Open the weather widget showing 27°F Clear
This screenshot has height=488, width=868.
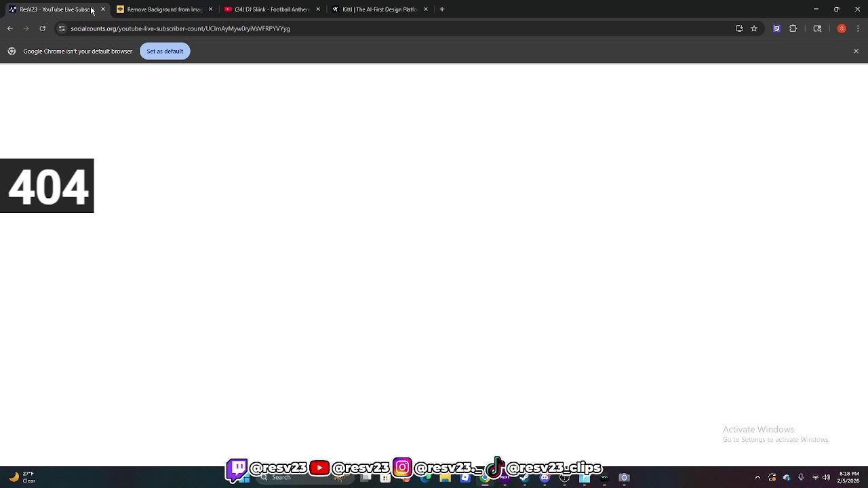pyautogui.click(x=22, y=477)
